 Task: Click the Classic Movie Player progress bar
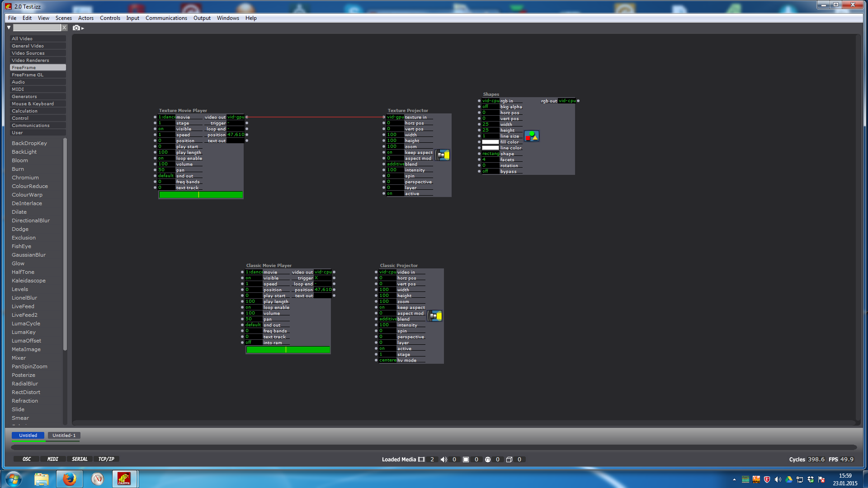[x=288, y=350]
